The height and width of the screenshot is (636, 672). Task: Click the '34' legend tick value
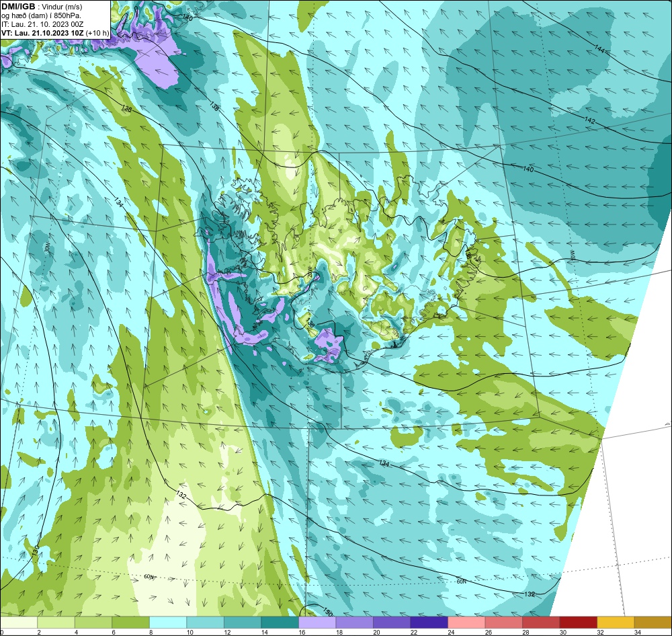click(637, 632)
